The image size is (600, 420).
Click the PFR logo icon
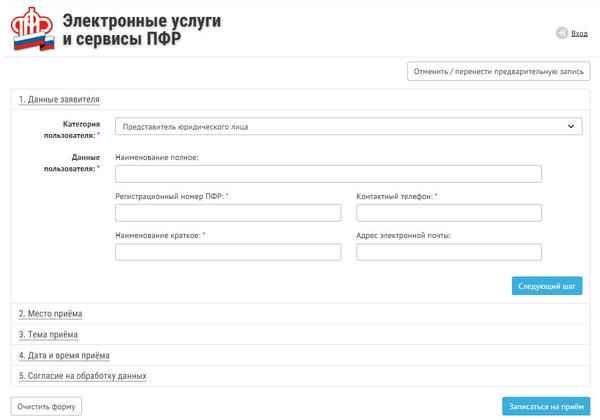pyautogui.click(x=33, y=30)
